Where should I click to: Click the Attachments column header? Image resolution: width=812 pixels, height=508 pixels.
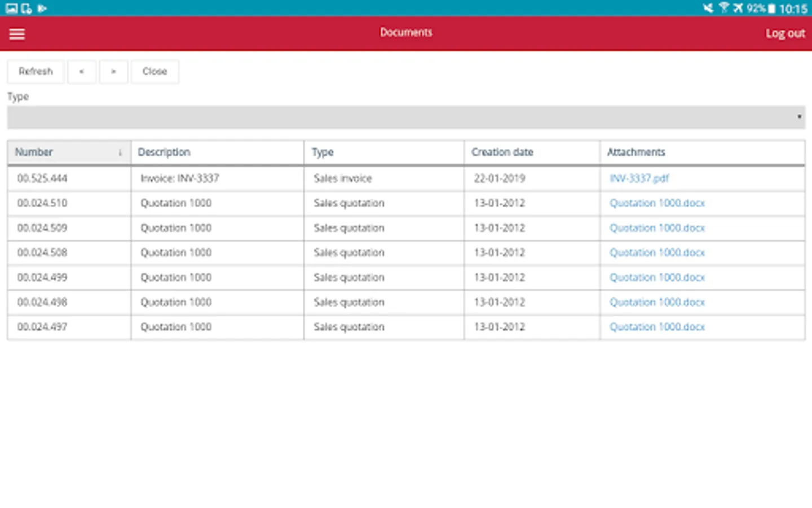[636, 152]
